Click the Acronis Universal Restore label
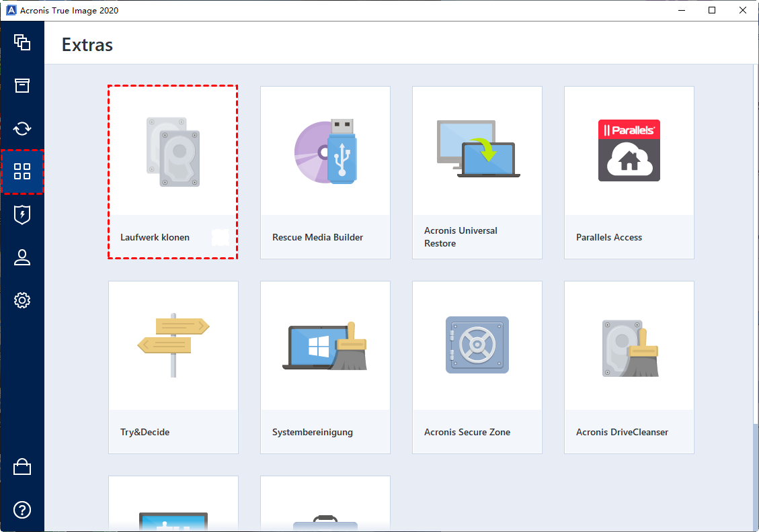 click(461, 237)
